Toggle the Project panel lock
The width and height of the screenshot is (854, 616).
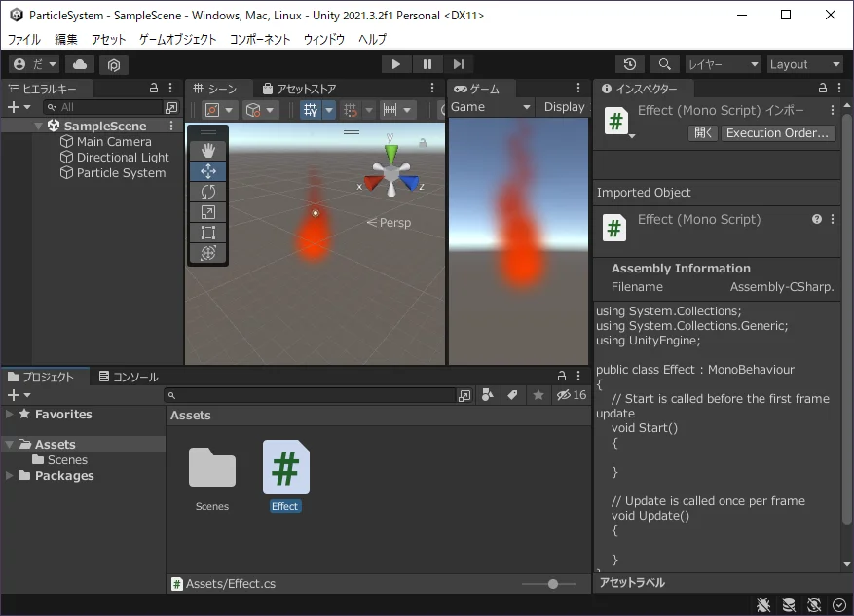click(562, 376)
